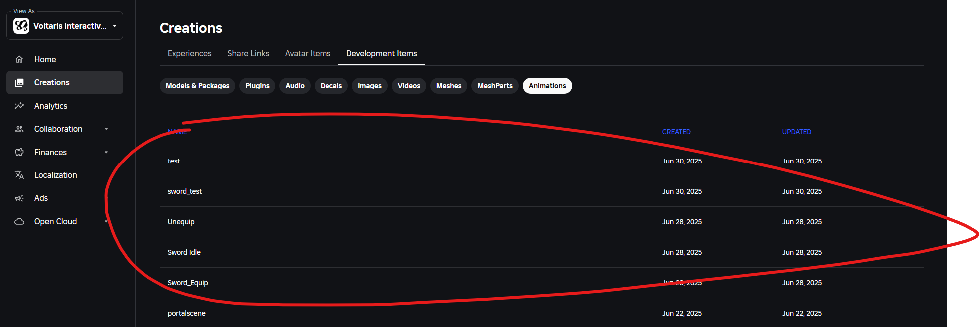980x327 pixels.
Task: Filter by Plugins chip
Action: click(x=257, y=86)
